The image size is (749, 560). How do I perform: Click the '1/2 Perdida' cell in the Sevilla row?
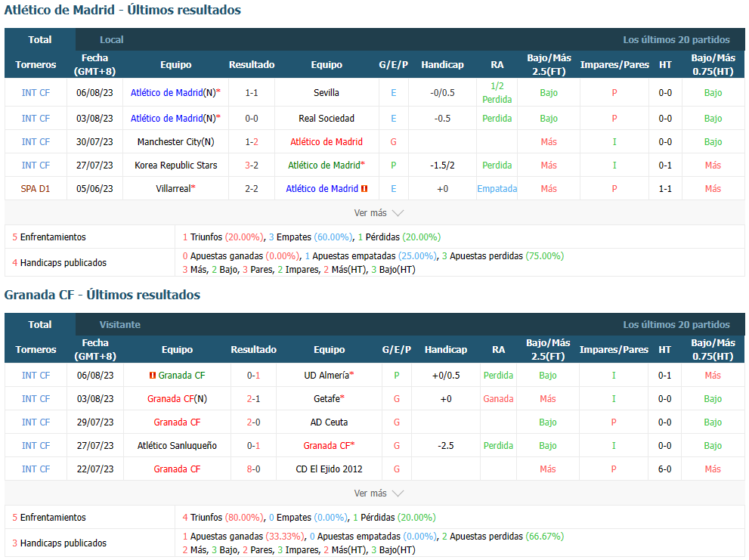tap(497, 93)
